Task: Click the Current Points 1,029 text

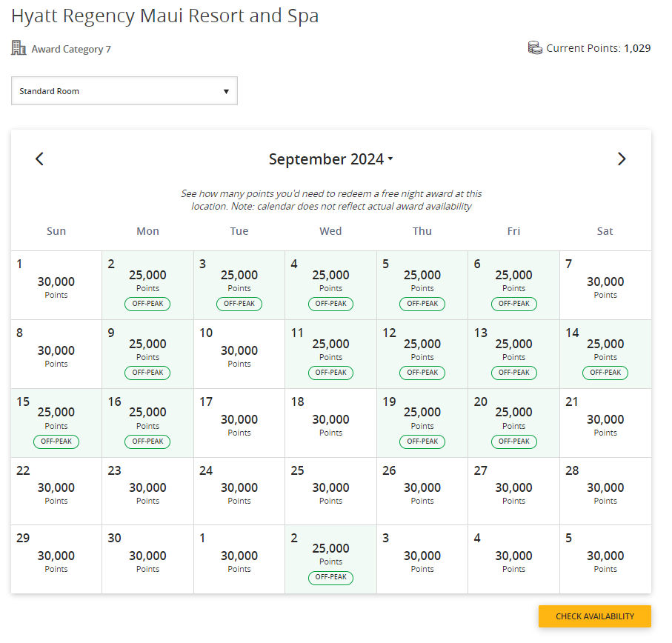Action: point(599,48)
